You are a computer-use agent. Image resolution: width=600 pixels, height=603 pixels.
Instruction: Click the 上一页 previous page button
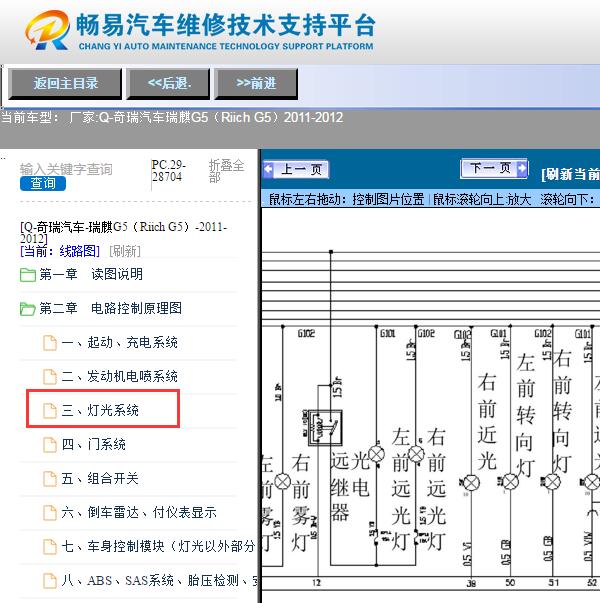[295, 169]
